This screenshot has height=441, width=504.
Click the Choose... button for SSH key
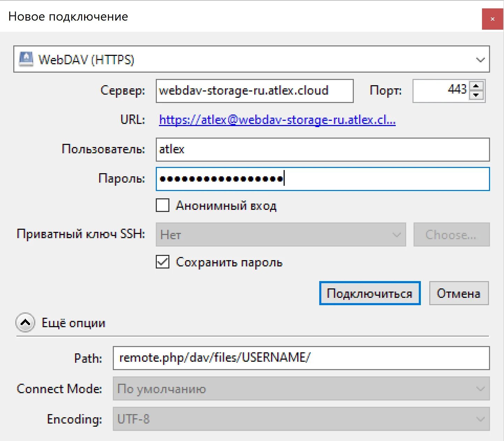(451, 235)
